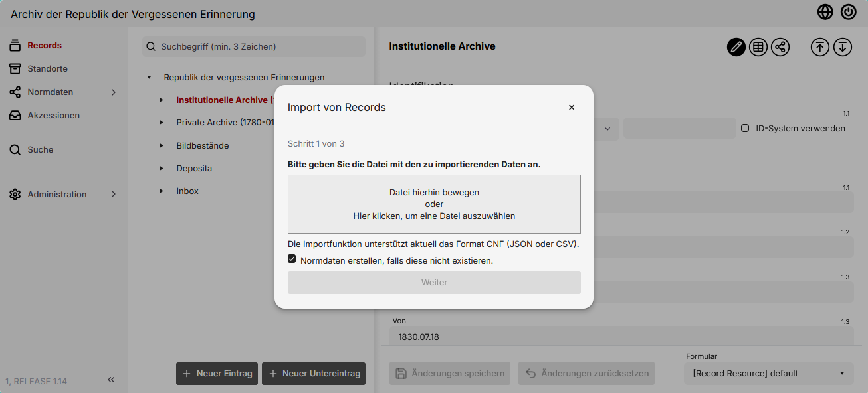Click the globe language icon
868x393 pixels.
[x=825, y=12]
